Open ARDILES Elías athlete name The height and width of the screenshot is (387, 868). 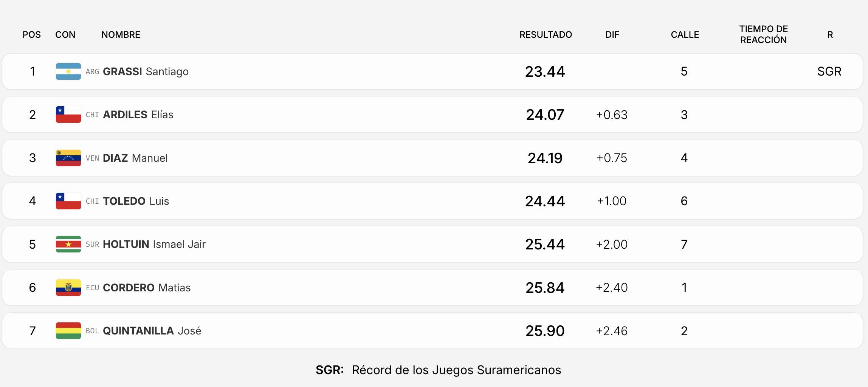tap(138, 115)
